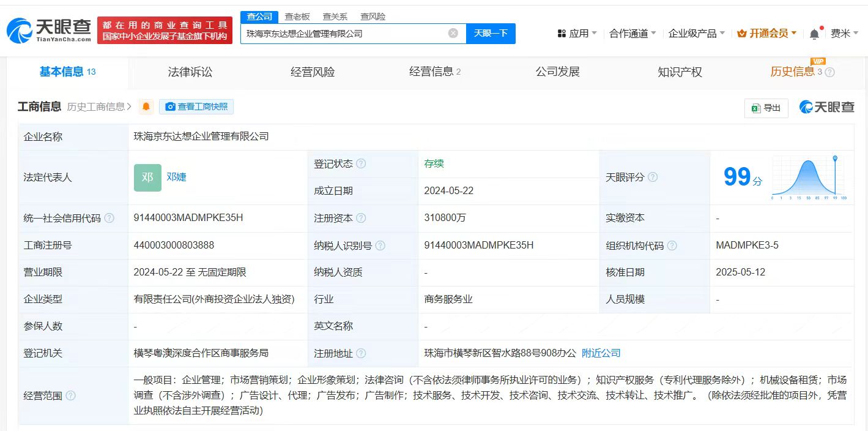This screenshot has height=431, width=868.
Task: Click the approval date 2025-05-12
Action: click(740, 272)
